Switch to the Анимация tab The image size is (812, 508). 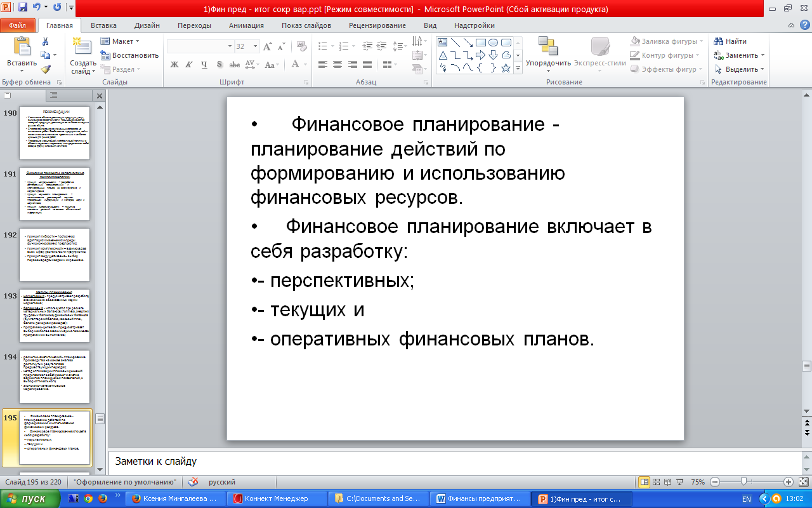247,25
